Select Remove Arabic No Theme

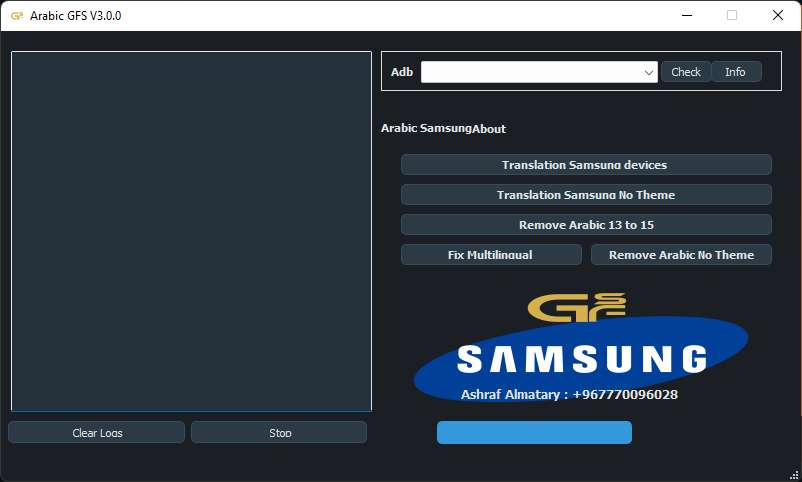point(681,255)
